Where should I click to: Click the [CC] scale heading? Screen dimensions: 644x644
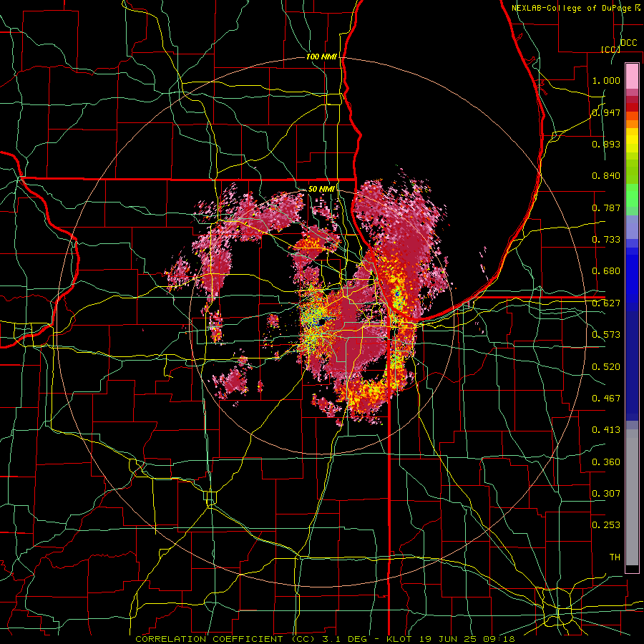610,49
